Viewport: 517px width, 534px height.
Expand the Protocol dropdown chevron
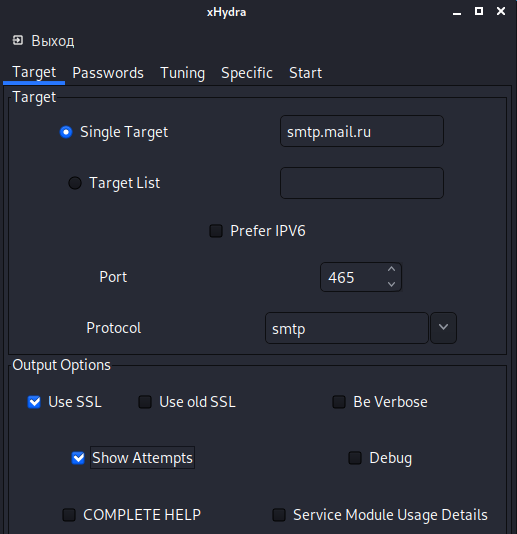click(443, 328)
